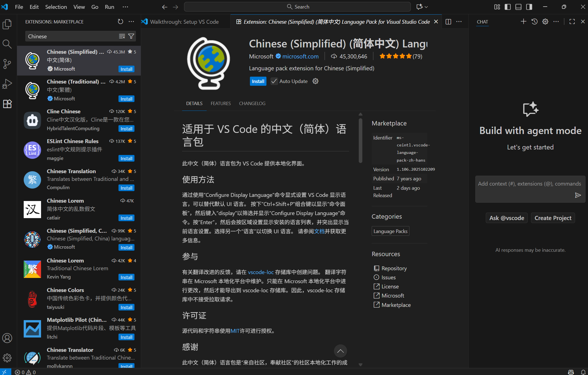Open the Search view in the activity bar
This screenshot has height=375, width=588.
click(7, 44)
